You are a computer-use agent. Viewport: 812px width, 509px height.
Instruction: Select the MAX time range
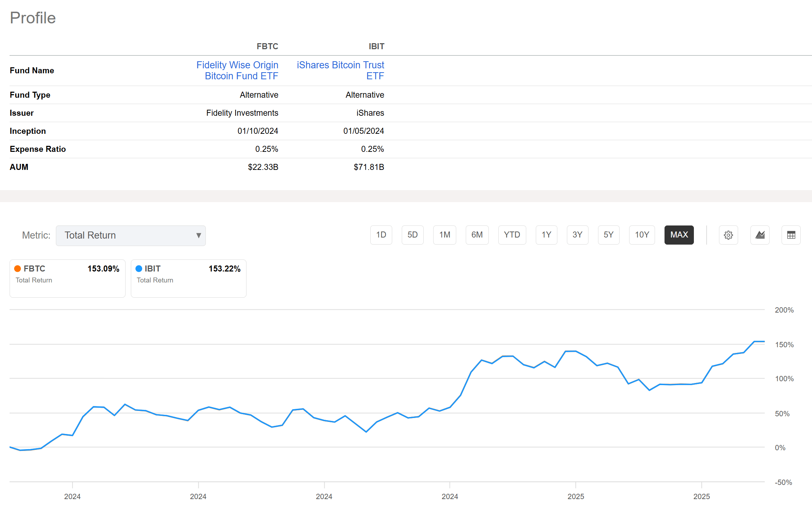[679, 235]
